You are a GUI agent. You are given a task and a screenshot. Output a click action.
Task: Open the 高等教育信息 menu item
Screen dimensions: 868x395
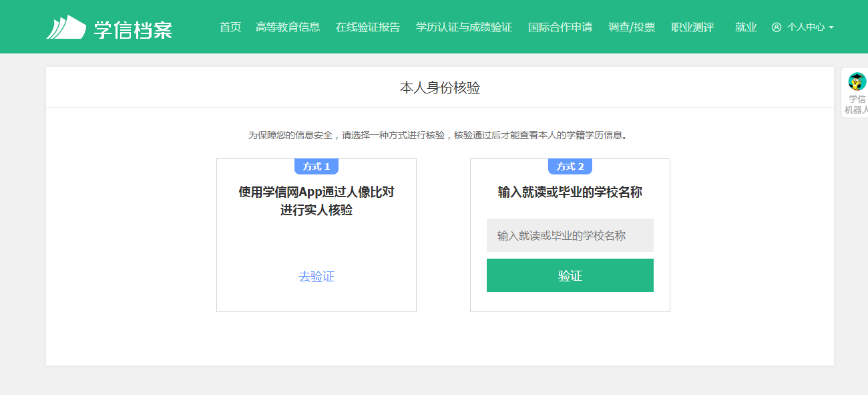(288, 27)
